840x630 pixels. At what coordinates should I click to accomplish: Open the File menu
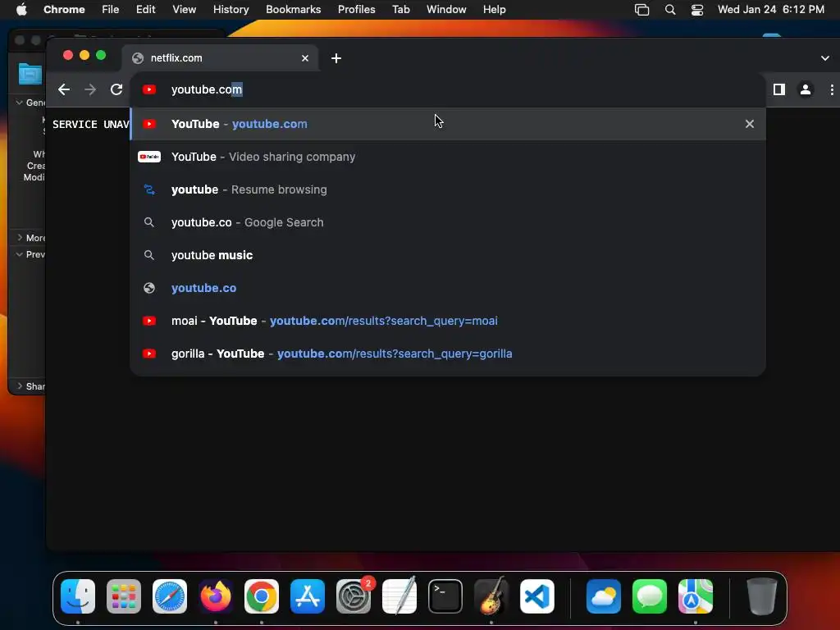(x=111, y=9)
